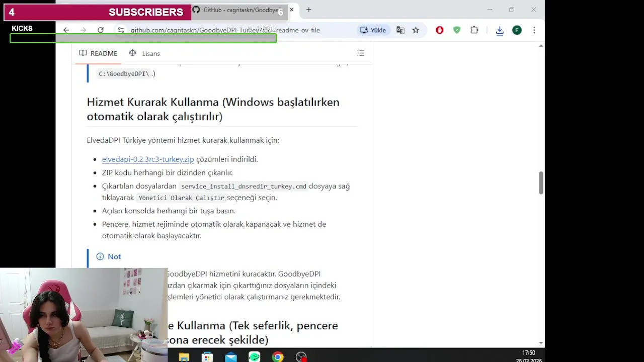Click the 'Hizmet Kurarak Kullanma' heading
Image resolution: width=644 pixels, height=362 pixels.
[x=213, y=109]
